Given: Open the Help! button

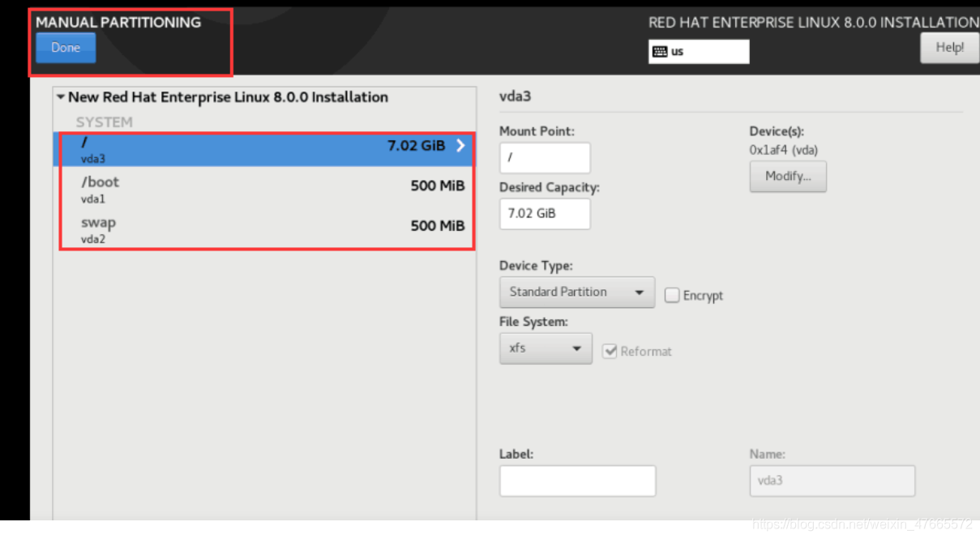Looking at the screenshot, I should pos(949,48).
